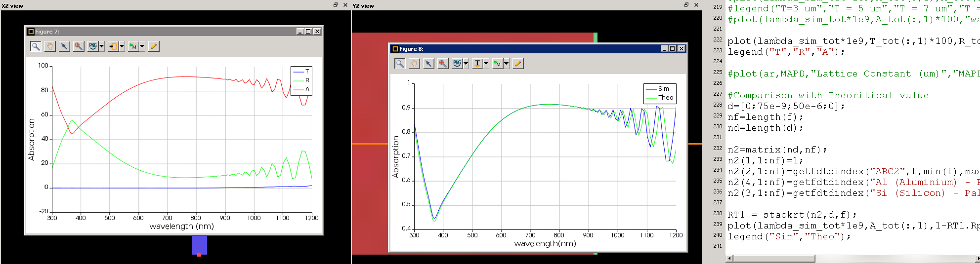The image size is (980, 264).
Task: Click the A legend entry in Figure 7
Action: click(x=301, y=89)
